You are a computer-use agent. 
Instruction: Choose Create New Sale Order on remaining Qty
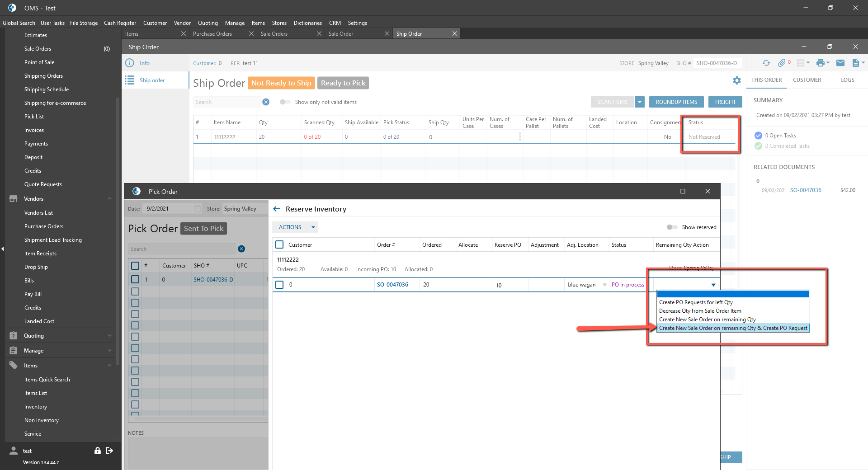pos(733,320)
